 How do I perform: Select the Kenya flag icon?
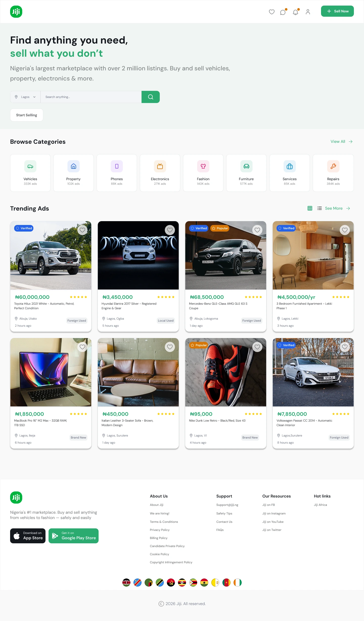pyautogui.click(x=126, y=583)
